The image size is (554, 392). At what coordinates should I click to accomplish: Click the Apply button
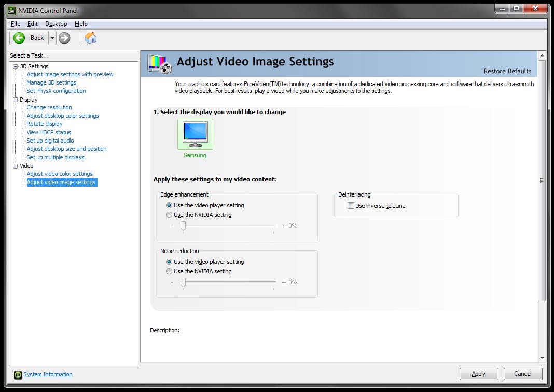tap(478, 374)
